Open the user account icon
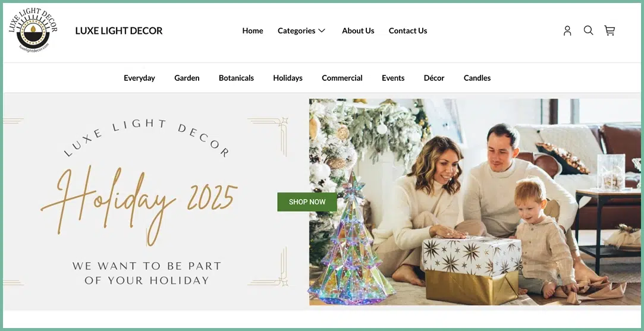644x331 pixels. click(567, 31)
